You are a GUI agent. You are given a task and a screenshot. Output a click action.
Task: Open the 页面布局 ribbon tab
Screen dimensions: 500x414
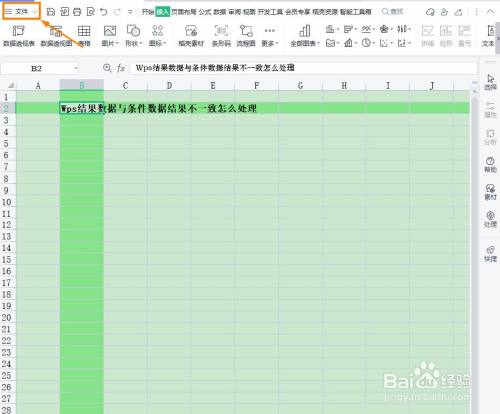(x=184, y=12)
